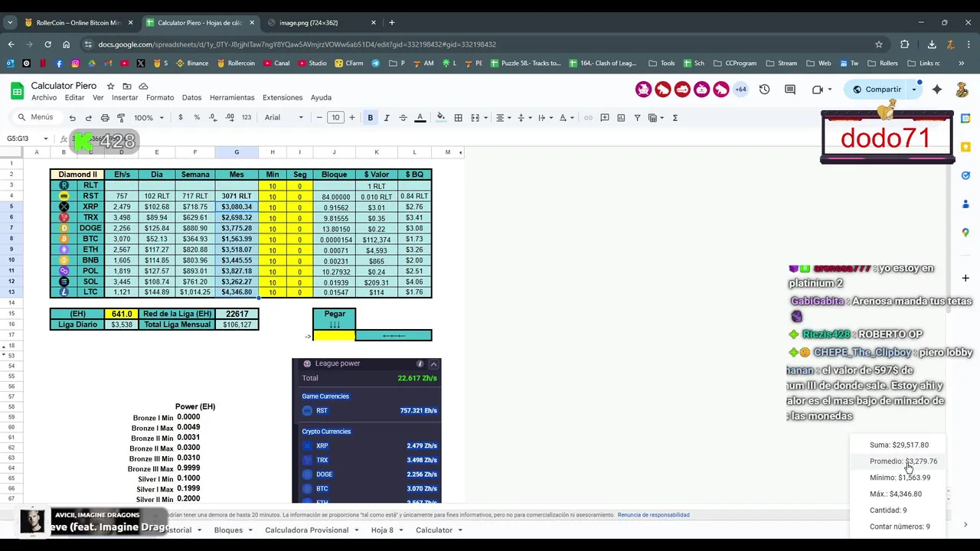Increase decimal places in the toolbar
The height and width of the screenshot is (551, 980).
tap(230, 118)
